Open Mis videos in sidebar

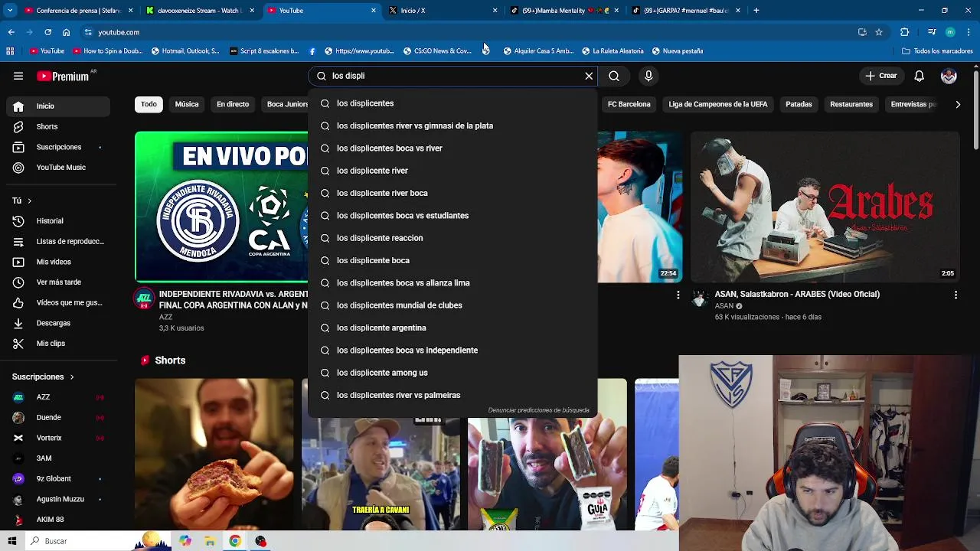point(59,262)
